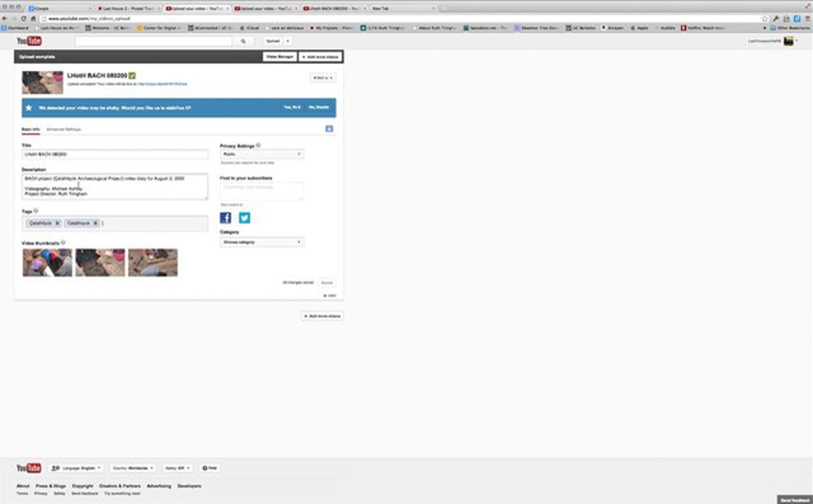Select the Basic Info tab
This screenshot has width=813, height=504.
pos(30,129)
